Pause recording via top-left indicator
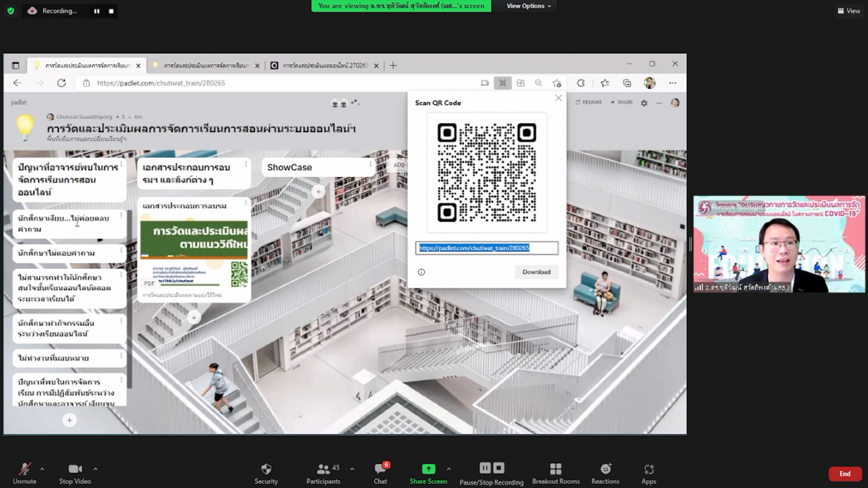The width and height of the screenshot is (868, 488). [96, 11]
